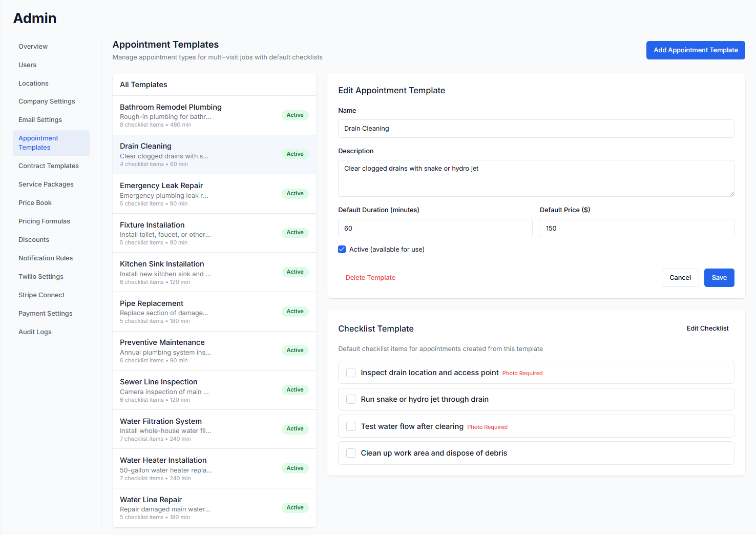Image resolution: width=756 pixels, height=535 pixels.
Task: Open Payment Settings
Action: pyautogui.click(x=51, y=314)
